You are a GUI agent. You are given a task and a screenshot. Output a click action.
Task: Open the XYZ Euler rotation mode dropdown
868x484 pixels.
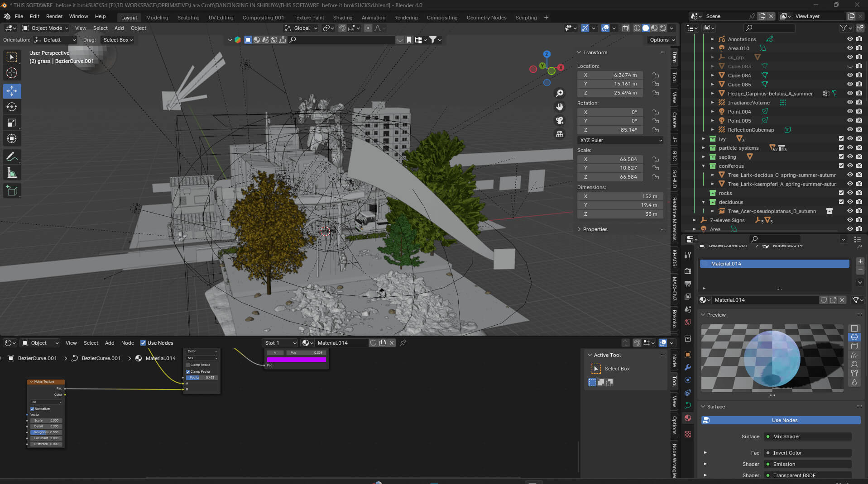pyautogui.click(x=620, y=140)
